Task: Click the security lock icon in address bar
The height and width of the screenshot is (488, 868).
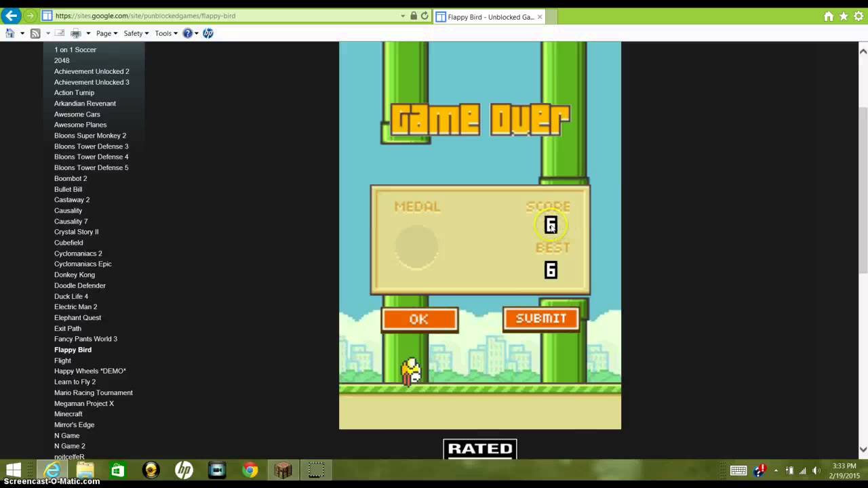Action: point(414,16)
